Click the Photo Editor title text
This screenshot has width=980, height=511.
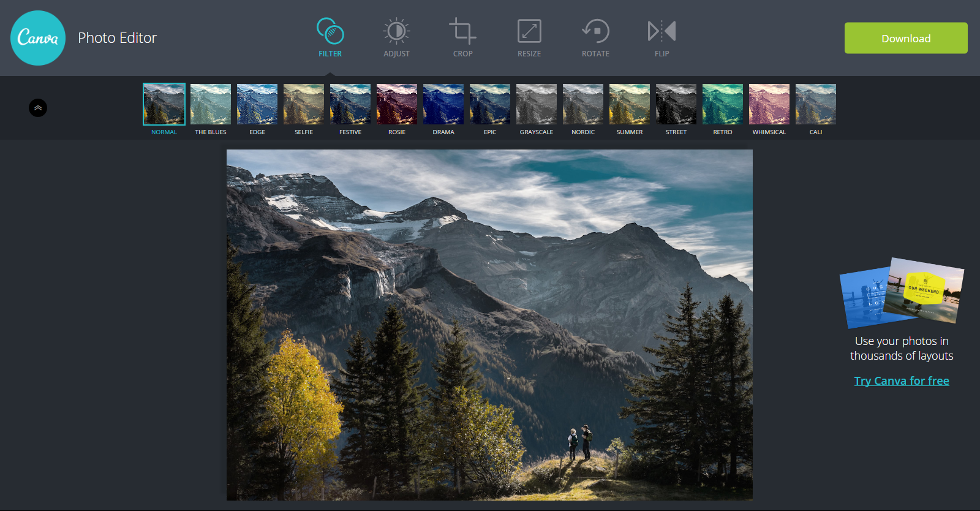point(117,38)
